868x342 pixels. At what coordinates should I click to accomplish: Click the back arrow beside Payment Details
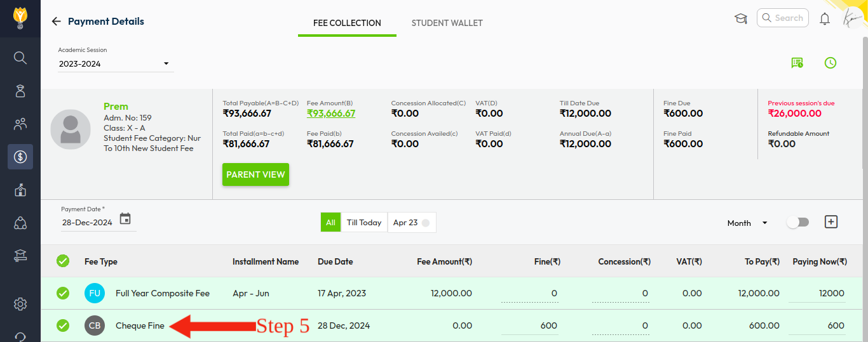[x=56, y=22]
